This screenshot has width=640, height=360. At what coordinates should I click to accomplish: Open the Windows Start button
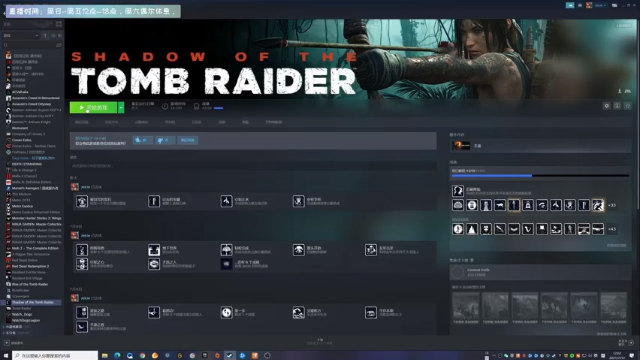(6, 356)
